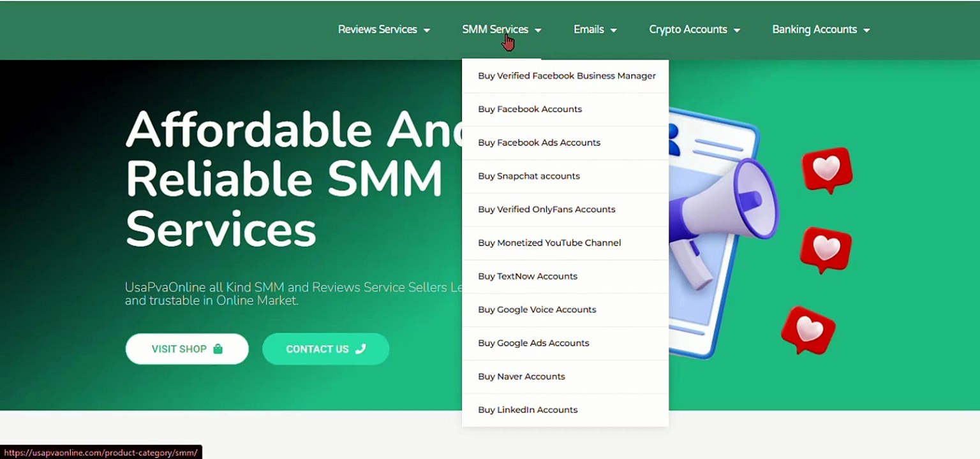Screen dimensions: 980x459
Task: Choose Buy Facebook Accounts menu entry
Action: (565, 109)
